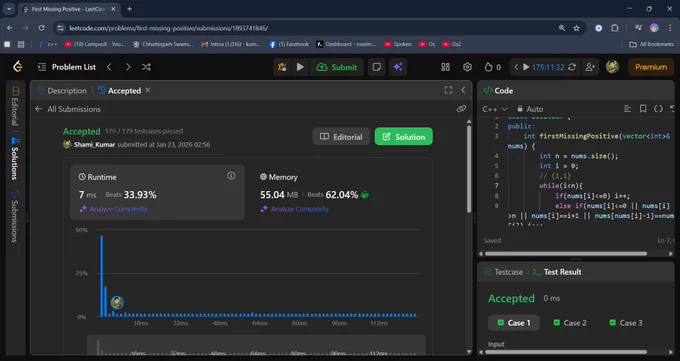Analyze Complexity under Memory

(294, 209)
